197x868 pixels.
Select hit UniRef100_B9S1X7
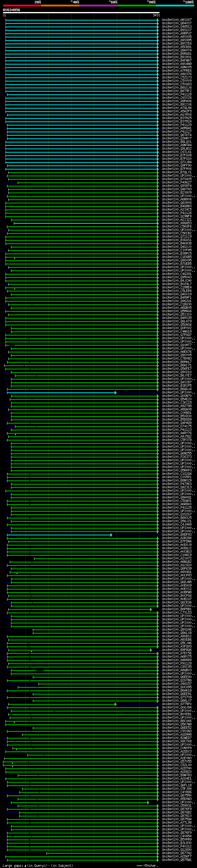177,30
